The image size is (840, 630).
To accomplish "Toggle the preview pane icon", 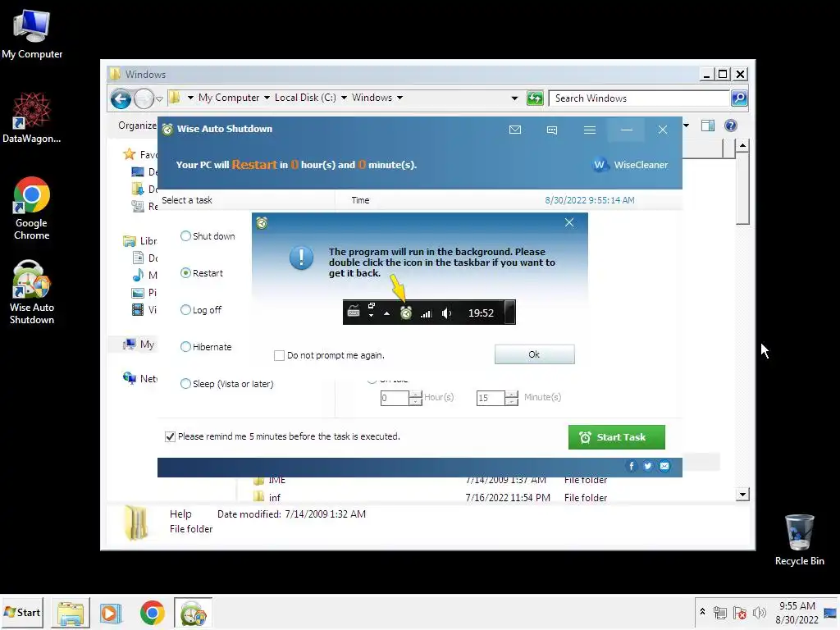I will 708,126.
